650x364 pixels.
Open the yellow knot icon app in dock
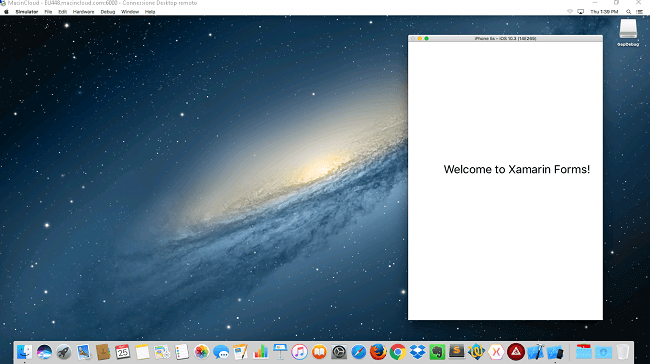pyautogui.click(x=476, y=352)
